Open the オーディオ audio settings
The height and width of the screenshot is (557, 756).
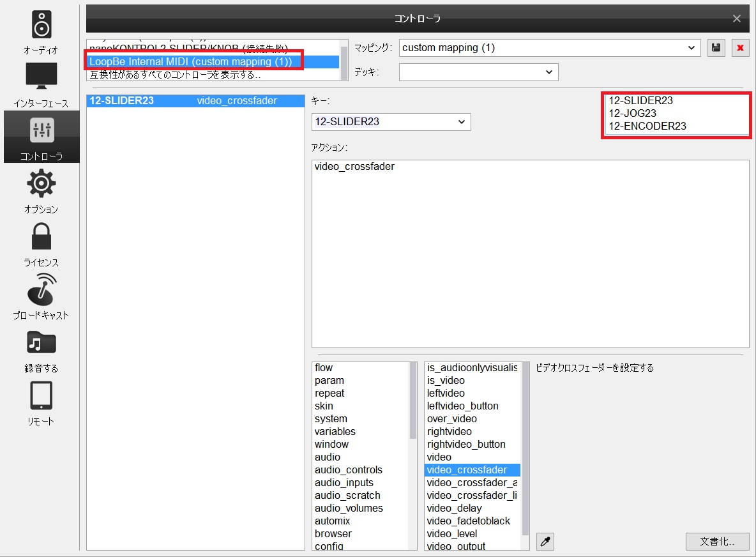click(x=41, y=33)
